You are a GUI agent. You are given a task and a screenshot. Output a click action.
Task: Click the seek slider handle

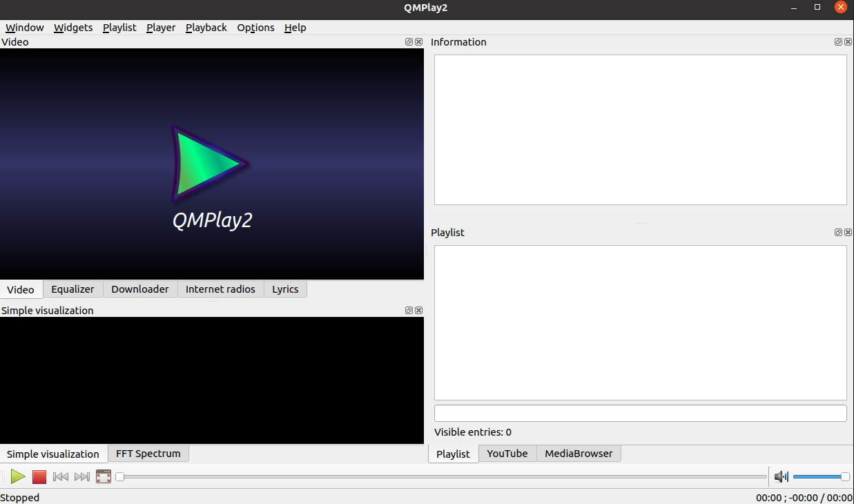pos(119,476)
